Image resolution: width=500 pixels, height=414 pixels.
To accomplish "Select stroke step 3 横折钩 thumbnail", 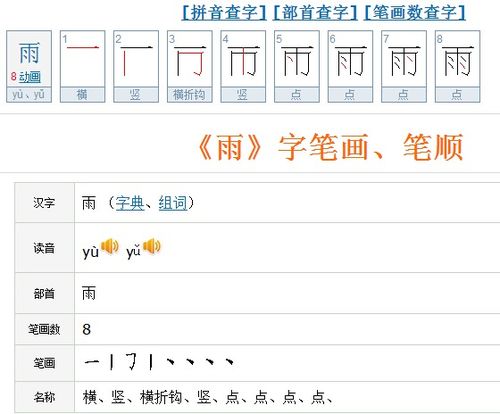I will [x=190, y=66].
